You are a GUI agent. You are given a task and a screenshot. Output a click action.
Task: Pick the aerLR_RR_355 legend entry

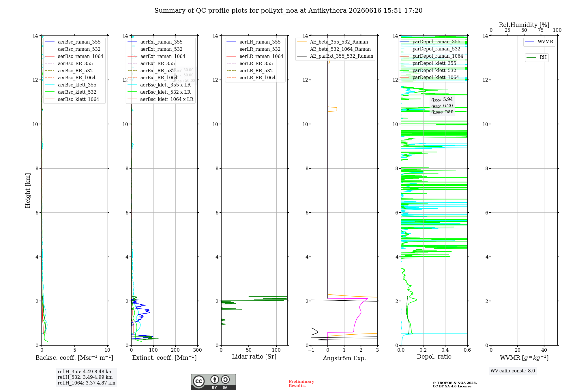[x=250, y=64]
